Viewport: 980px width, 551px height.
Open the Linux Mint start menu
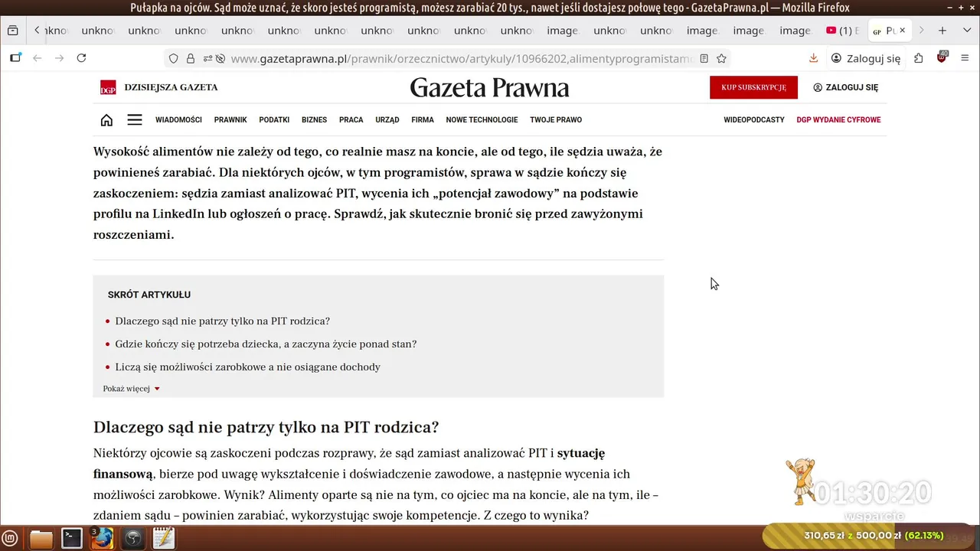coord(11,539)
